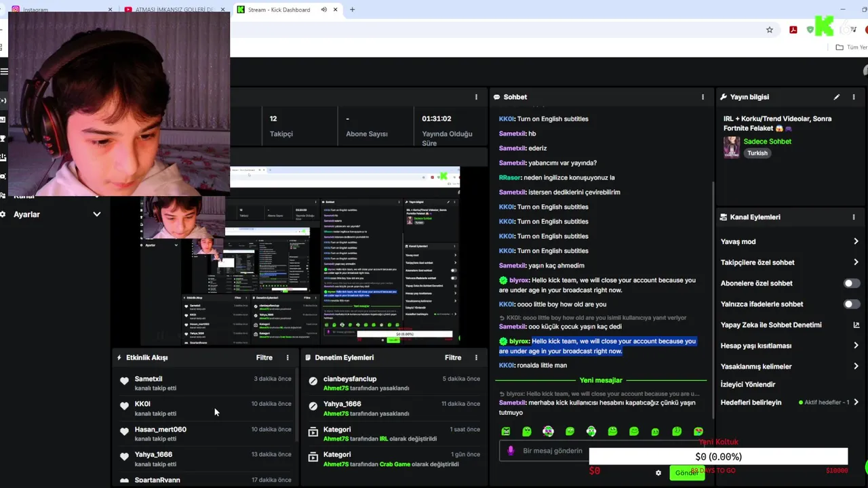Click RRasor username in chat

point(510,178)
